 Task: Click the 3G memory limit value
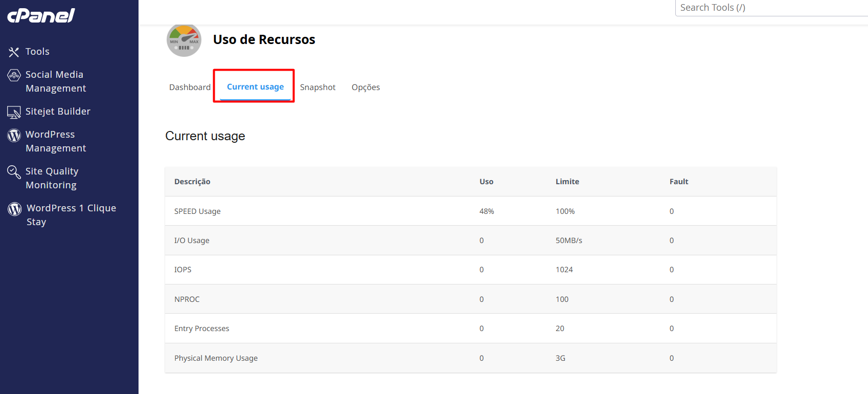pos(561,358)
